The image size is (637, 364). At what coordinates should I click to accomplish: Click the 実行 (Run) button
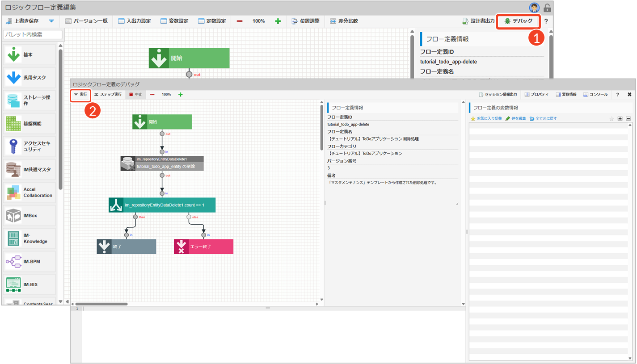click(80, 95)
